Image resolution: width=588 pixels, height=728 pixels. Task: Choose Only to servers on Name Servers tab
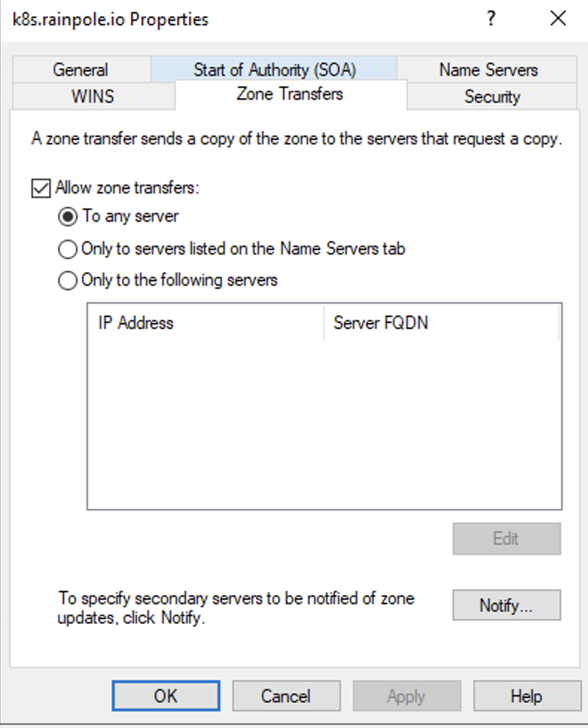[x=68, y=249]
